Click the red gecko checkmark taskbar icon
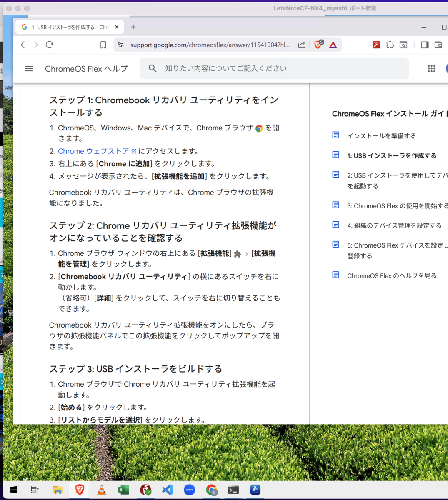 (145, 490)
